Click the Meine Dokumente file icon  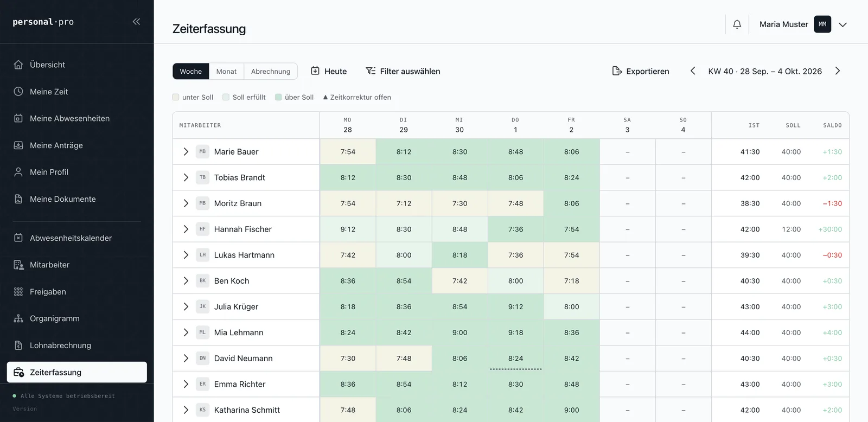(18, 199)
